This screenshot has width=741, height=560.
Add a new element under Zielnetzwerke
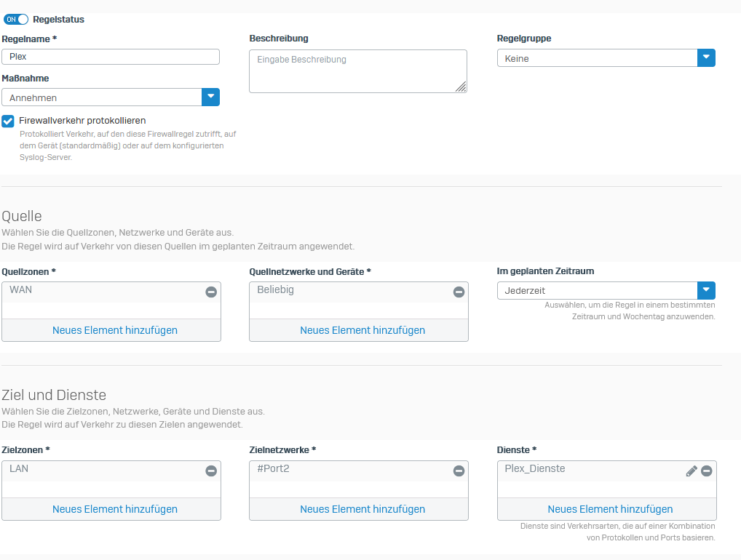(362, 509)
